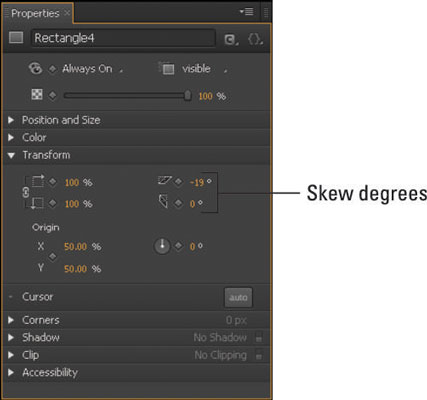Add keyframe diamond for opacity
The image size is (427, 400).
tap(53, 95)
